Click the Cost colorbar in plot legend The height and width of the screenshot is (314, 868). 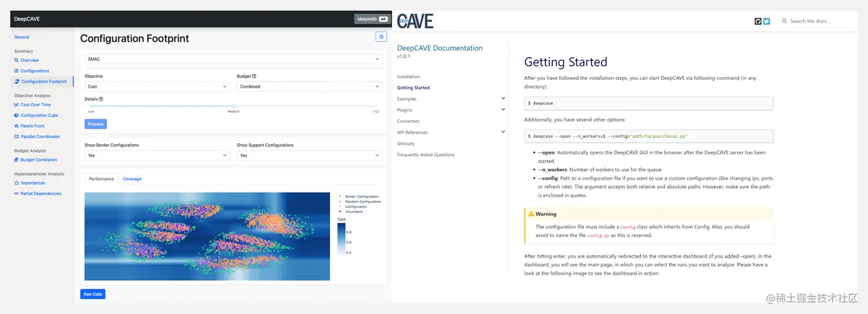tap(341, 239)
